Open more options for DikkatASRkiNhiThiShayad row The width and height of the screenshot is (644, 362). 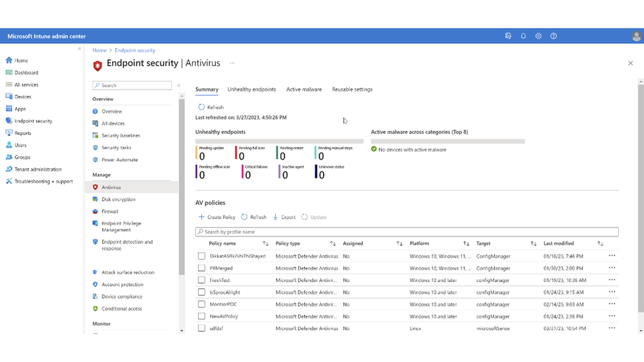point(612,256)
